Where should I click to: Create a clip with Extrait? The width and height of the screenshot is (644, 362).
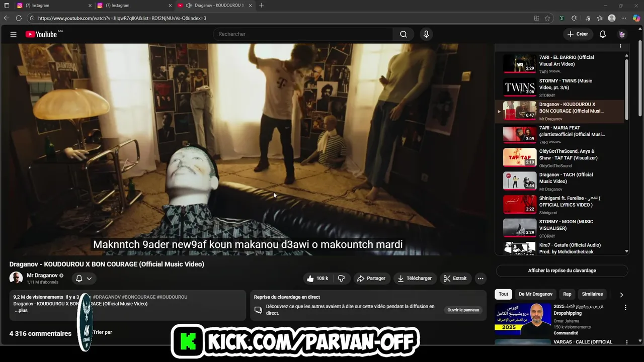[x=455, y=279]
